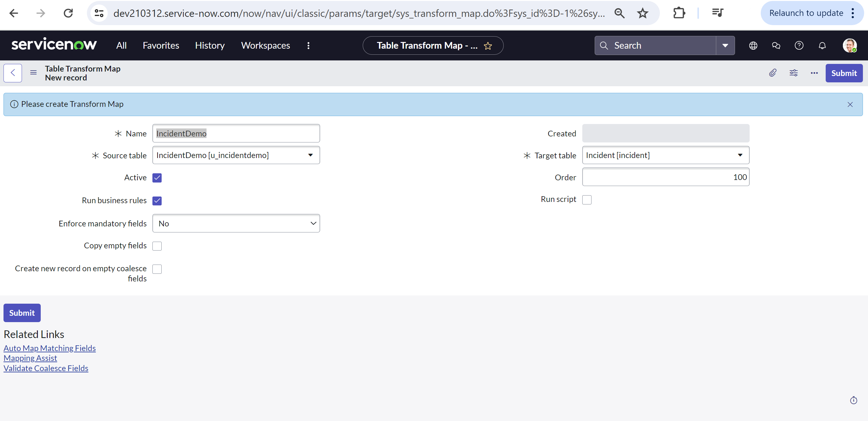The width and height of the screenshot is (868, 421).
Task: Open the form context menu hamburger icon
Action: [33, 73]
